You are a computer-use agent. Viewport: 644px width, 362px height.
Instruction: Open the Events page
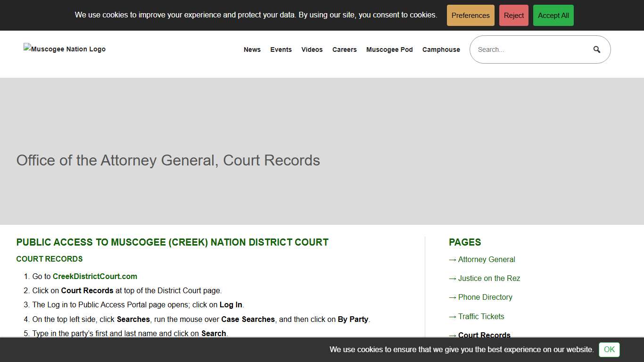coord(281,49)
